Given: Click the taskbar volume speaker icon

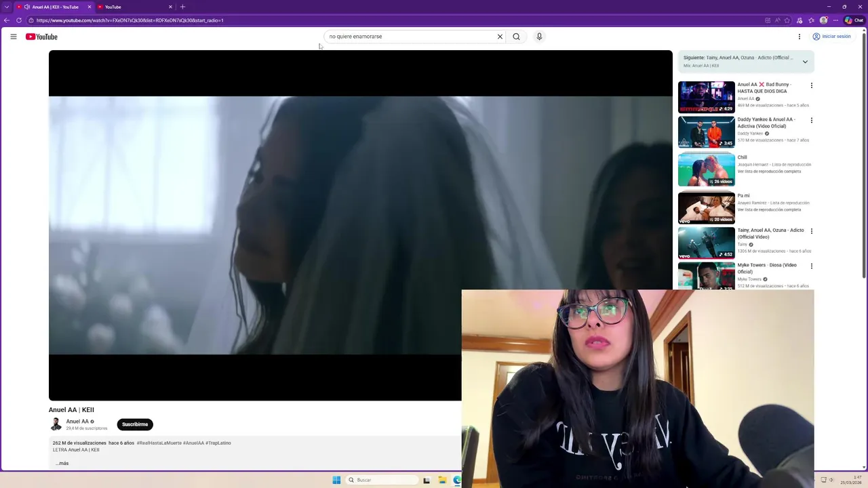Looking at the screenshot, I should [831, 480].
